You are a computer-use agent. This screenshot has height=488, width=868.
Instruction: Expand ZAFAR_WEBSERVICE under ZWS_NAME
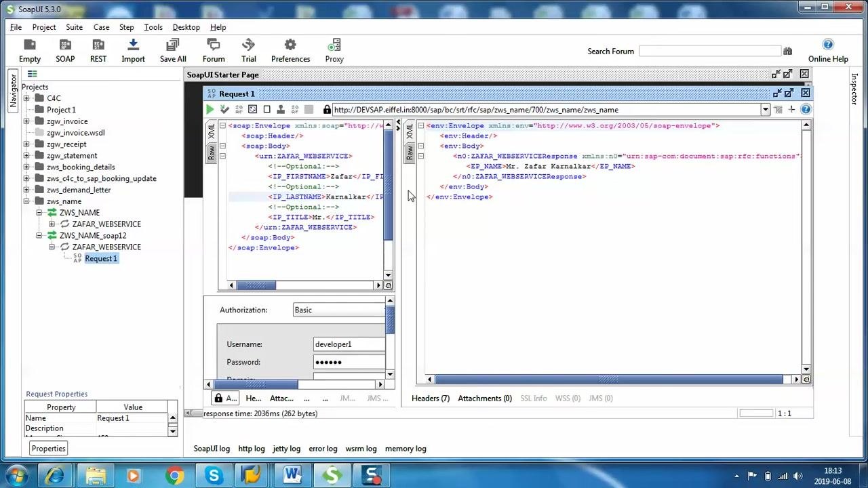coord(52,224)
